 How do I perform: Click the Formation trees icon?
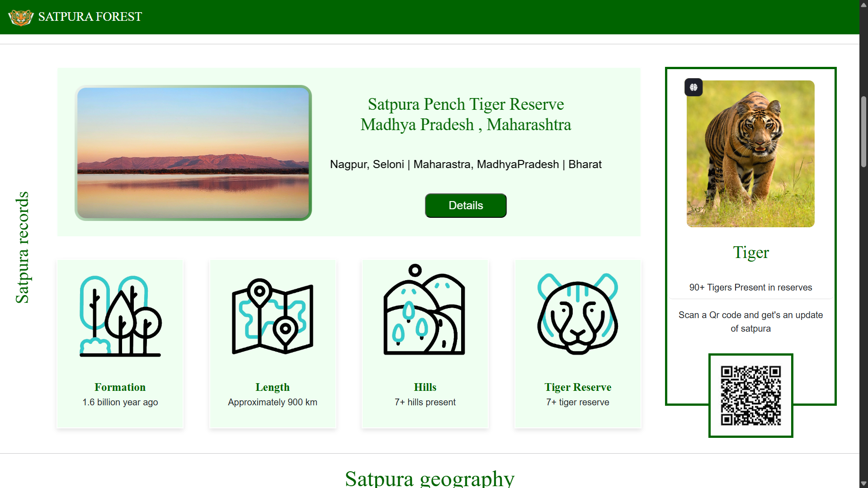[120, 316]
